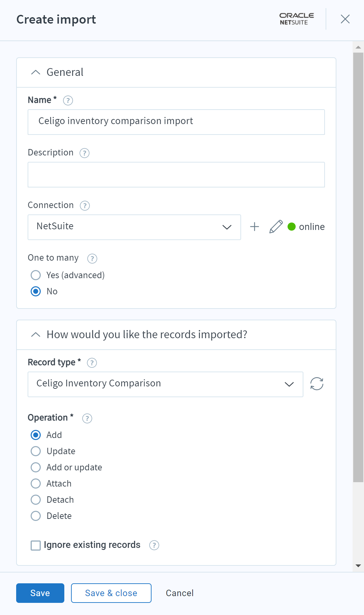The image size is (364, 615).
Task: Add a new connection with plus icon
Action: [x=255, y=227]
